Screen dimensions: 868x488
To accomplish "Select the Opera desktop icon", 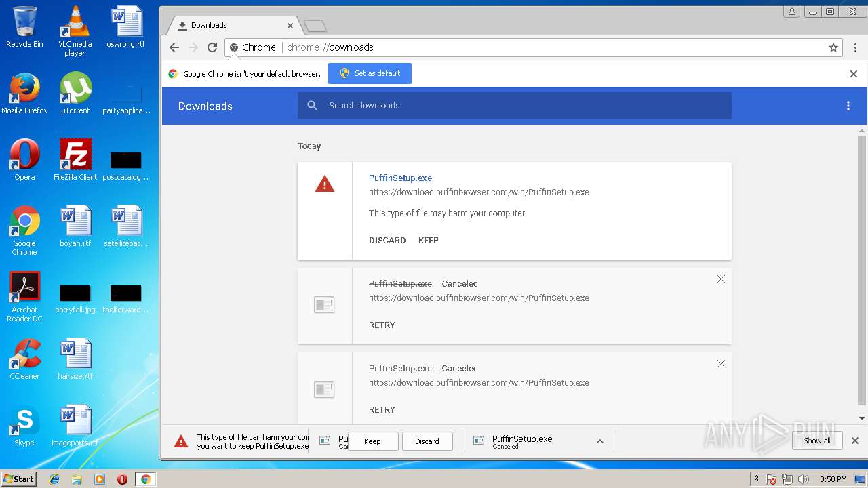I will pos(24,160).
